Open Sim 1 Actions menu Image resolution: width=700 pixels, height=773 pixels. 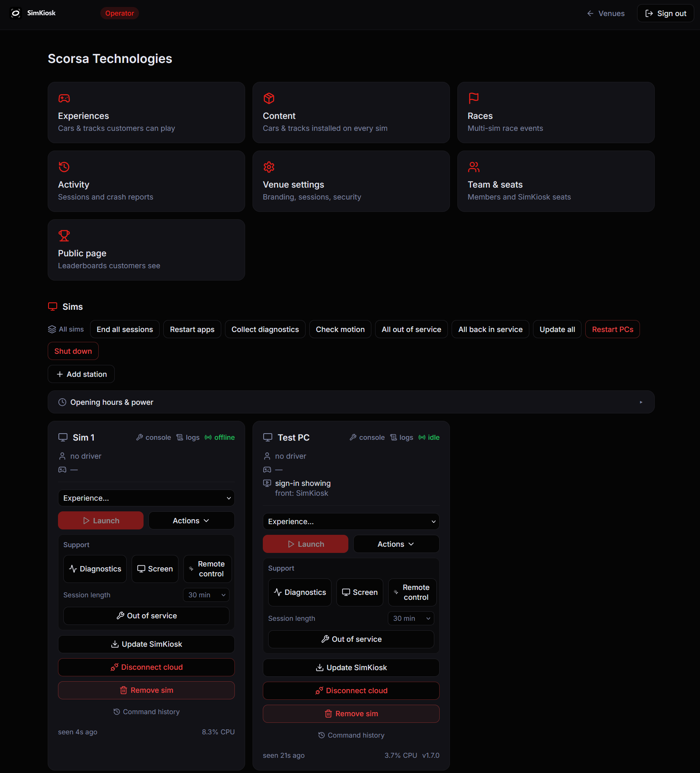click(192, 521)
